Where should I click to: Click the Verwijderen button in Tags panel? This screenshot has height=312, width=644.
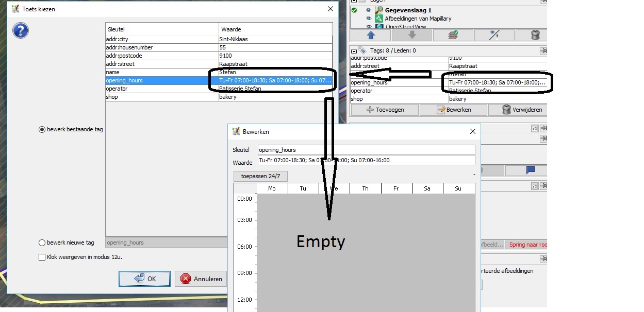click(517, 110)
